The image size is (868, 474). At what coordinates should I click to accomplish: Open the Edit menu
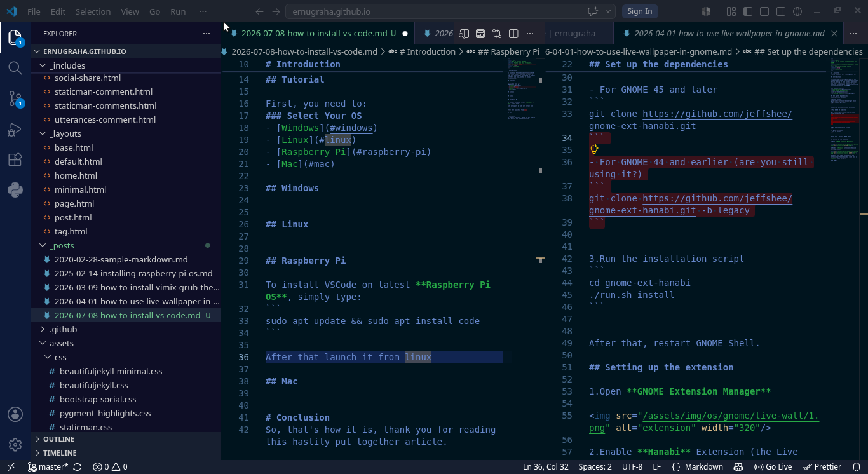[x=58, y=11]
